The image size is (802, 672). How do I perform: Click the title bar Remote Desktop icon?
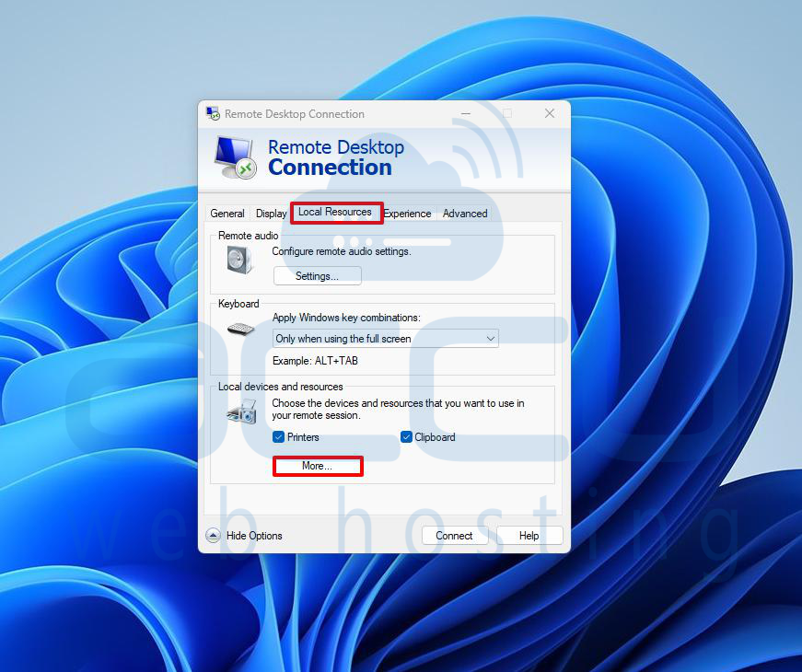pyautogui.click(x=213, y=113)
